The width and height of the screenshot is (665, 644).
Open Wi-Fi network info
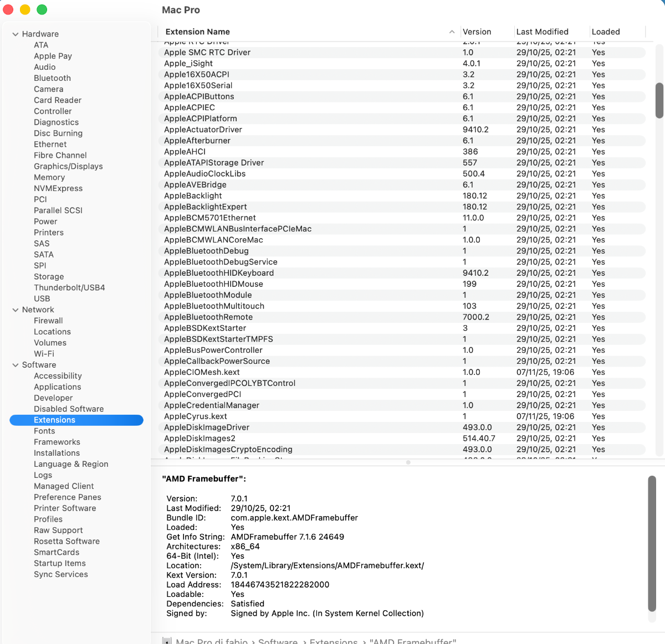44,354
